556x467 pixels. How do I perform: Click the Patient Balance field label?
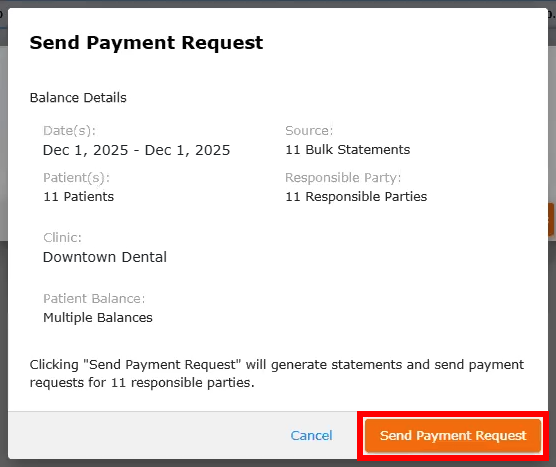coord(94,299)
